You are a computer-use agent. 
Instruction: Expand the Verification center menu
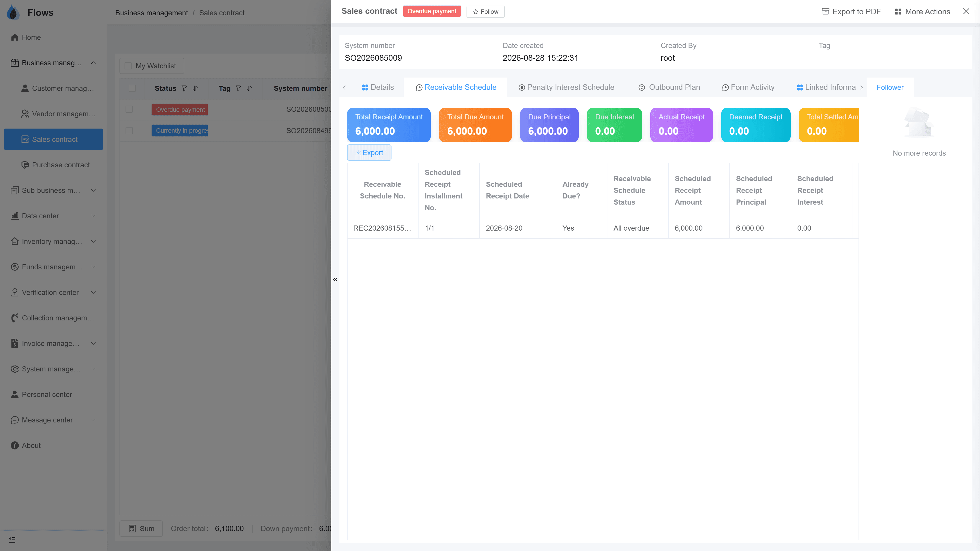tap(53, 292)
